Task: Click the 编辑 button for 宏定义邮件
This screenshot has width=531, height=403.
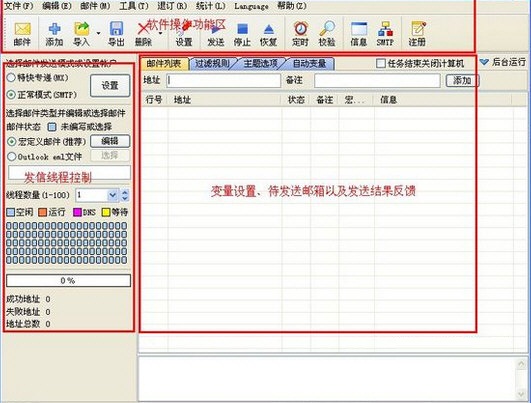Action: tap(110, 141)
